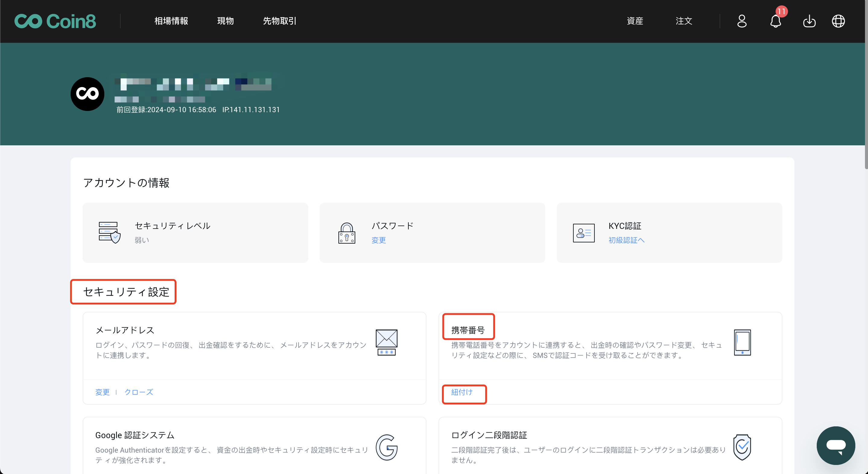868x474 pixels.
Task: Open 注文 in the header
Action: pyautogui.click(x=684, y=21)
